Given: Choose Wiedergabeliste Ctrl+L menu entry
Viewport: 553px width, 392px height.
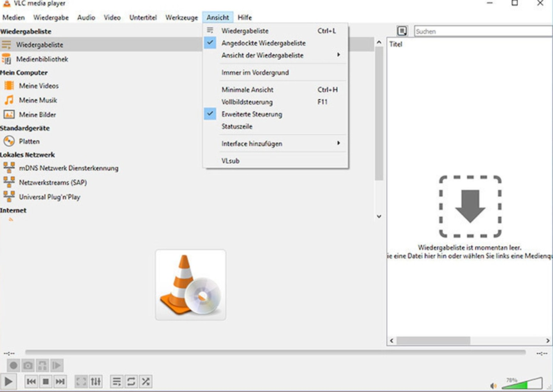Looking at the screenshot, I should coord(275,31).
